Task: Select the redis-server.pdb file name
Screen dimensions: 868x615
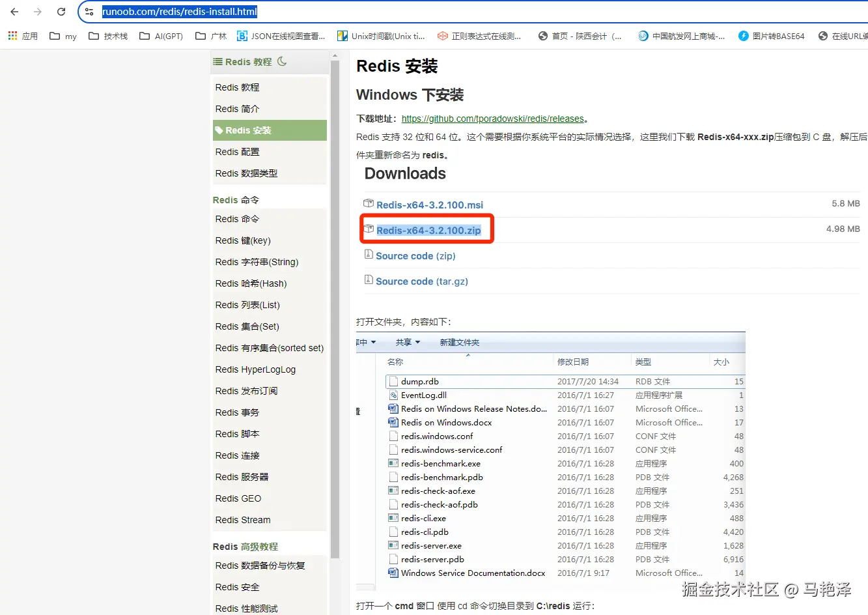Action: pos(433,559)
